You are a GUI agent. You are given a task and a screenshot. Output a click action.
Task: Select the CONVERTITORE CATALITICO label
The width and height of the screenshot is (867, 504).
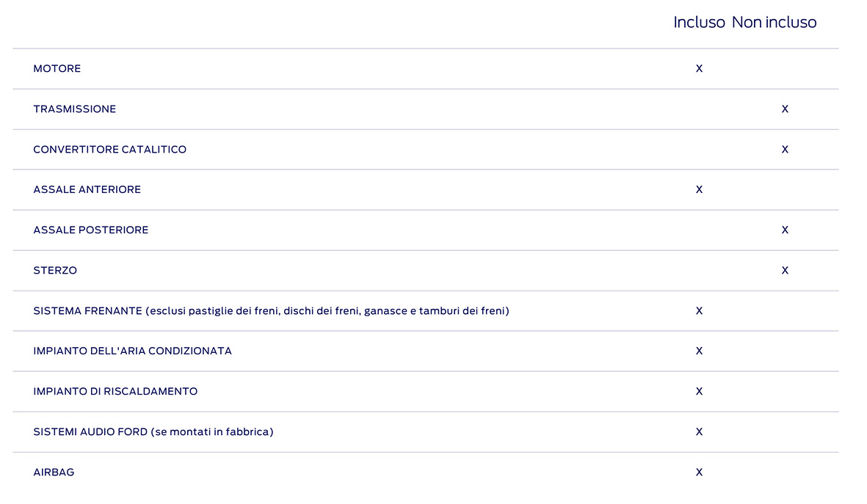pos(110,150)
